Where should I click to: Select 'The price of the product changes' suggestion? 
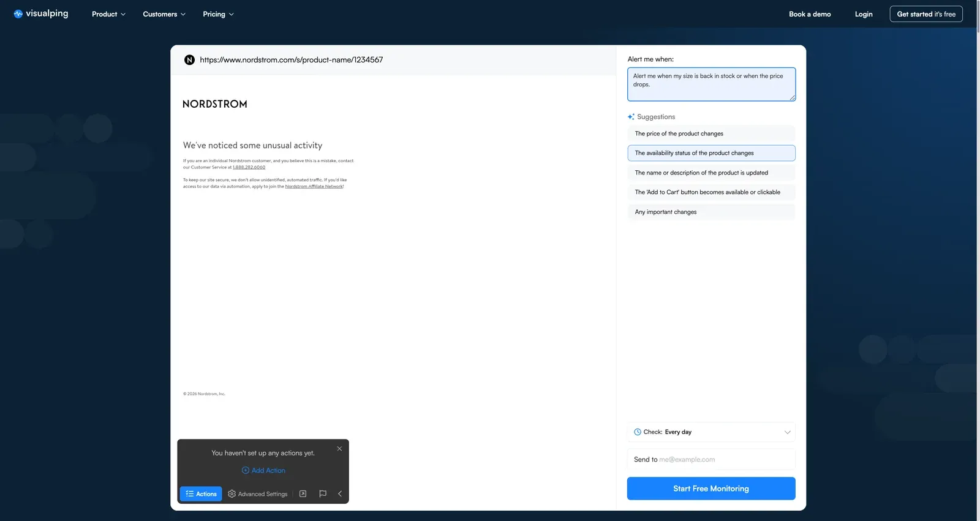(710, 133)
